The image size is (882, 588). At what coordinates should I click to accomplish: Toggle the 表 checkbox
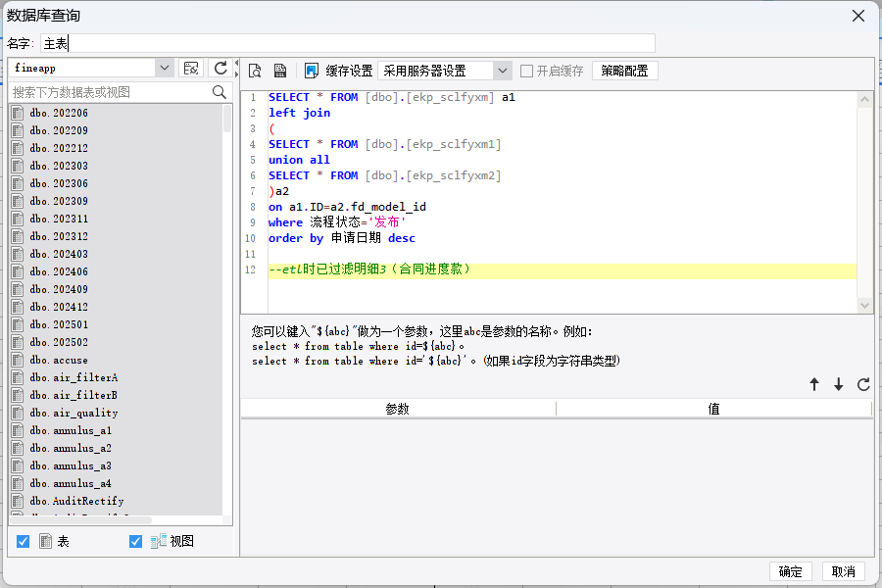[24, 541]
